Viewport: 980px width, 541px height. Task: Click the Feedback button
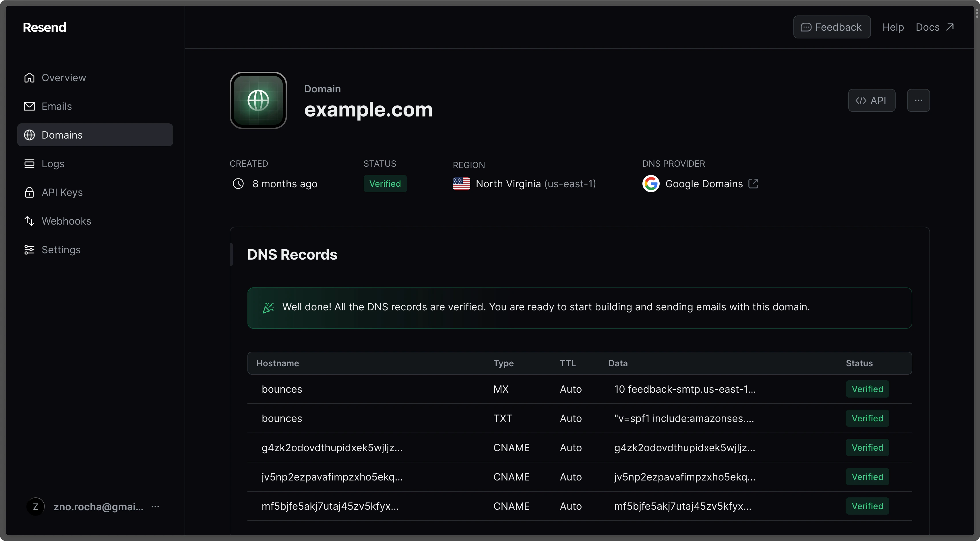tap(832, 27)
